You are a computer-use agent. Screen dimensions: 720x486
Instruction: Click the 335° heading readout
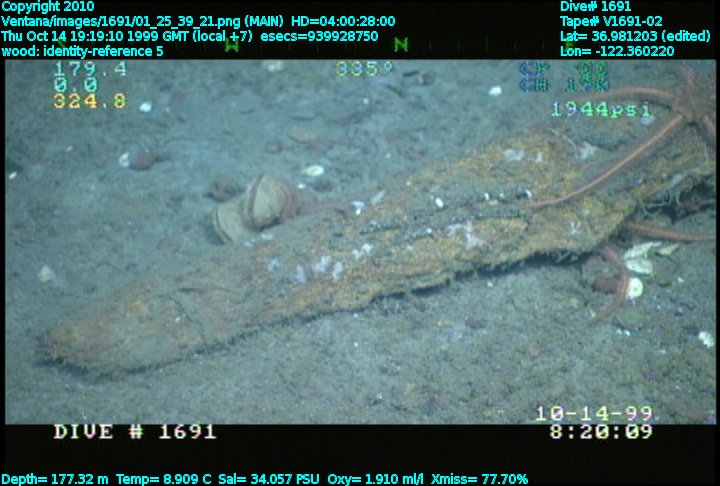(365, 69)
